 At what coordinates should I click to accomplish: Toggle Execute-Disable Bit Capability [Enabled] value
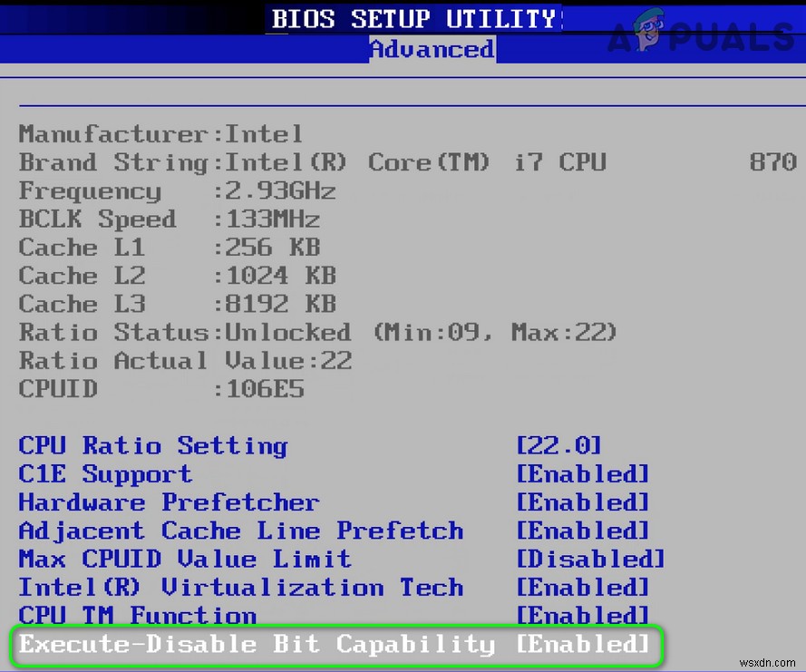pyautogui.click(x=583, y=644)
